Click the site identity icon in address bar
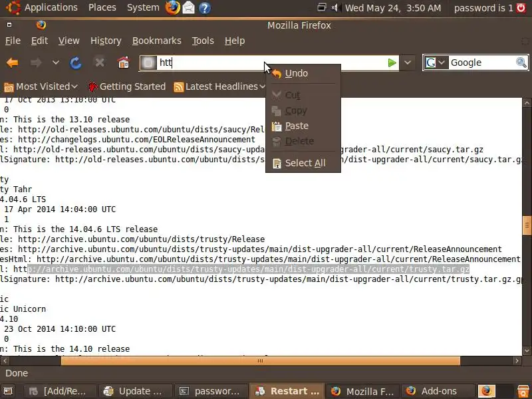This screenshot has width=532, height=399. (x=148, y=63)
